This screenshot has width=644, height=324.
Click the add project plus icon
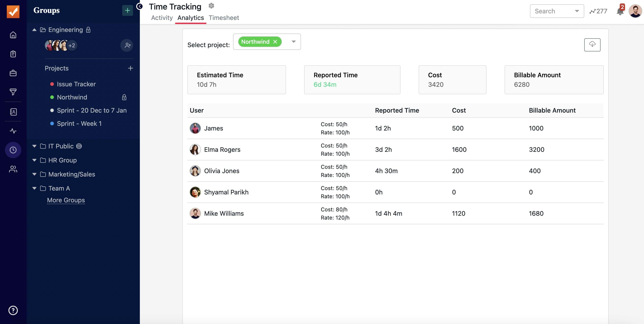[x=130, y=68]
